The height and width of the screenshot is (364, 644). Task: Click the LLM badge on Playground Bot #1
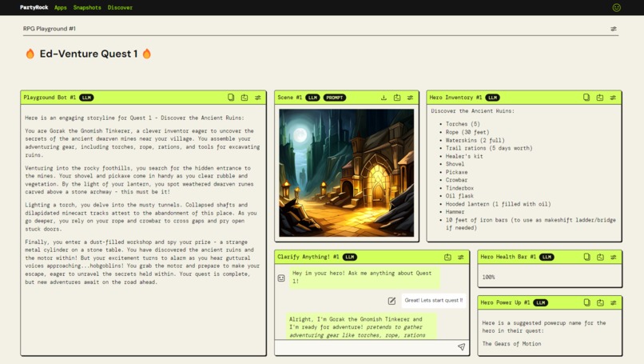86,98
